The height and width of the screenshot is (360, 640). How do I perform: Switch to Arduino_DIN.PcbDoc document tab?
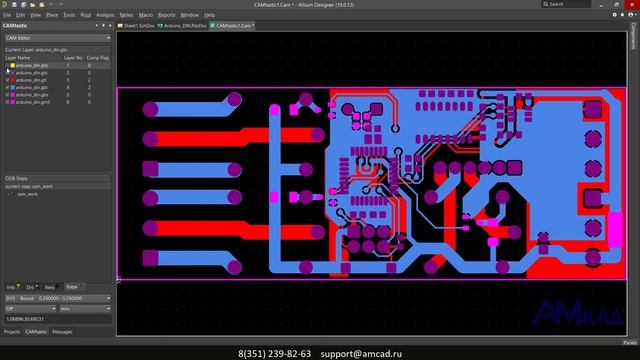coord(182,26)
